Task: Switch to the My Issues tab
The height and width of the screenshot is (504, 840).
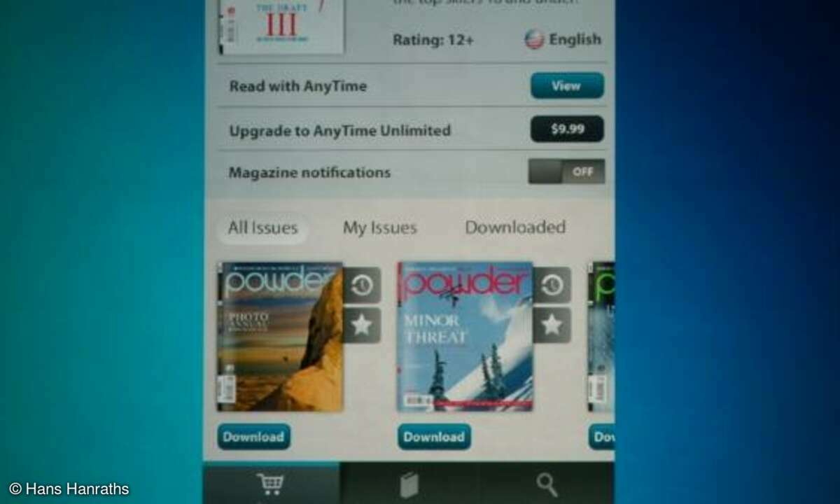Action: (379, 228)
